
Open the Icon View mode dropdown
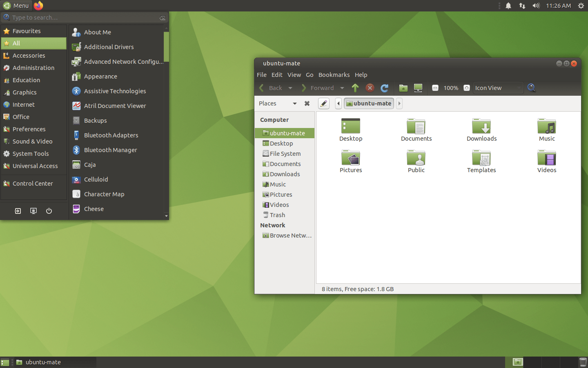(498, 88)
